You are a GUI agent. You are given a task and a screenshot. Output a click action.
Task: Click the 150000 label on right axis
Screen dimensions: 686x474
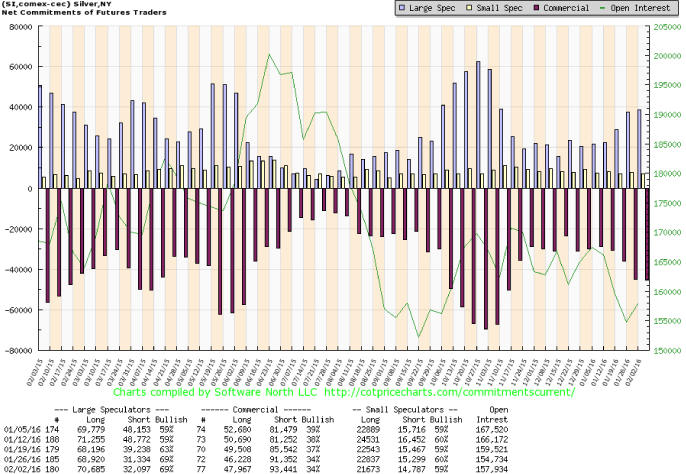click(x=667, y=351)
